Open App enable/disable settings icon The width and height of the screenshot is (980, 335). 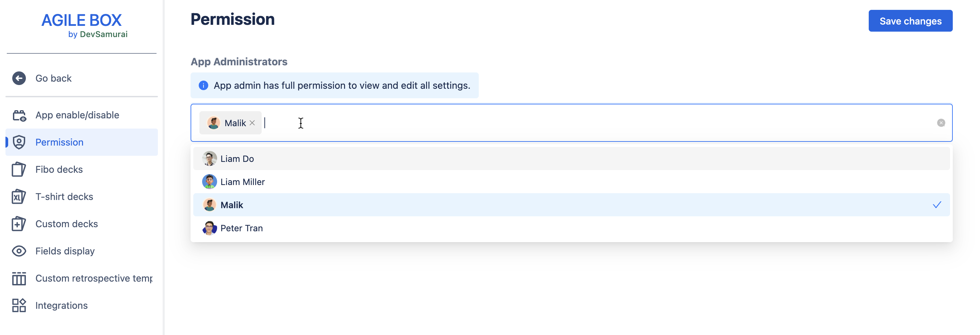19,115
